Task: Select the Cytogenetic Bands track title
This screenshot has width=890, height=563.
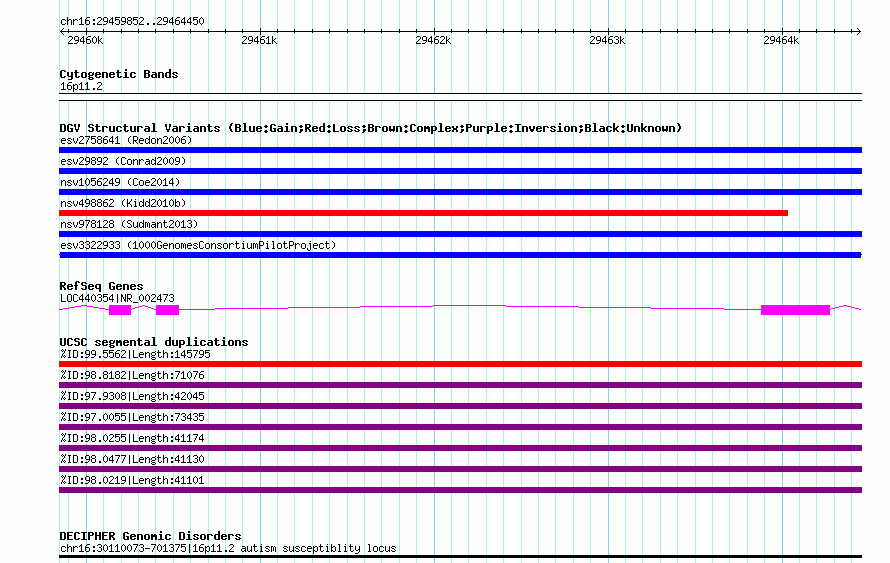Action: [119, 74]
